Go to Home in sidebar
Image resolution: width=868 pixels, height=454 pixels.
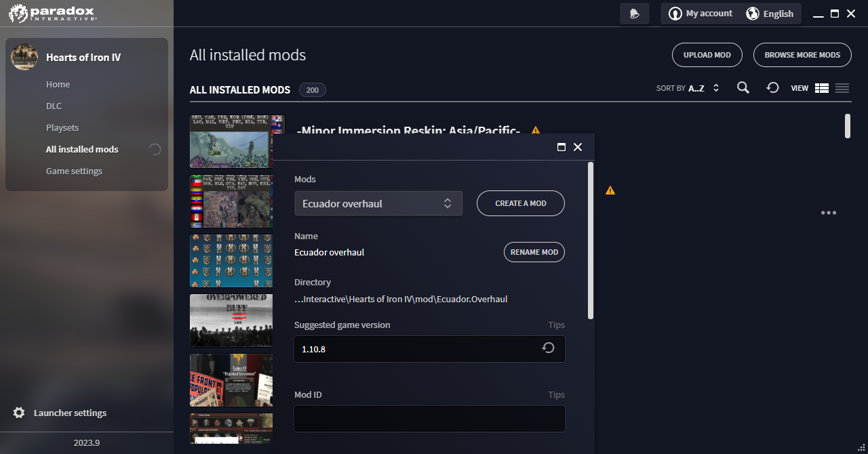coord(58,84)
